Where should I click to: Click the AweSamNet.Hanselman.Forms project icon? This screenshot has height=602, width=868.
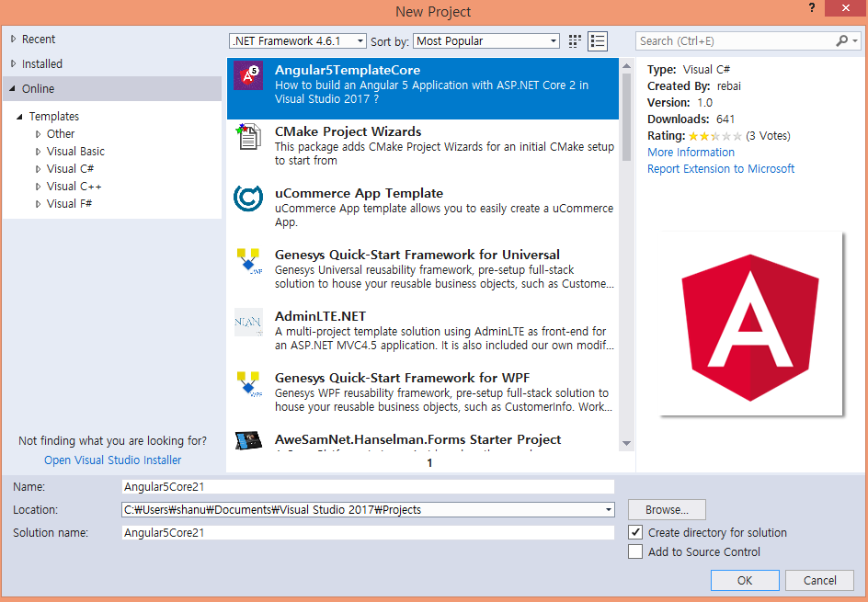248,440
